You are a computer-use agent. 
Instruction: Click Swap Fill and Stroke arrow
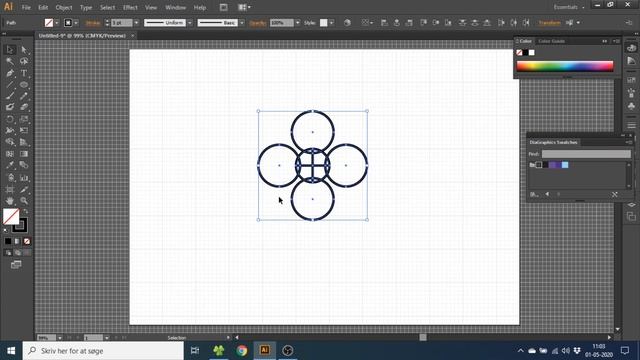26,211
